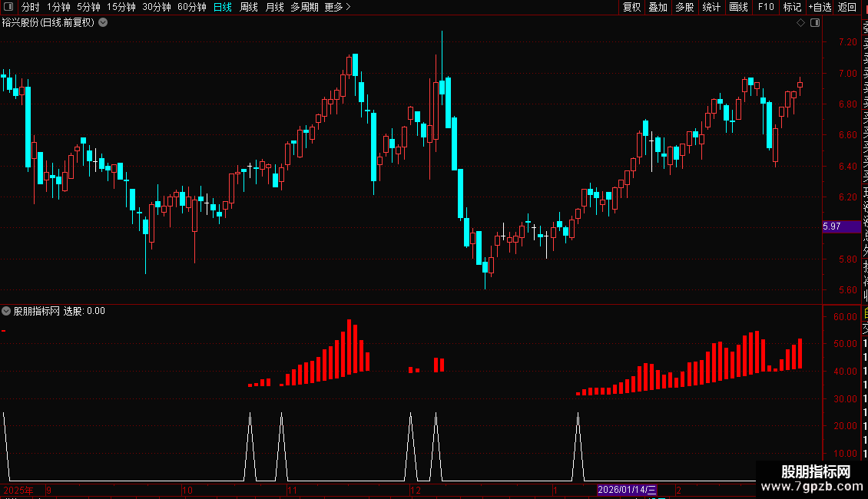Open the 画线 drawing tools

pos(738,7)
